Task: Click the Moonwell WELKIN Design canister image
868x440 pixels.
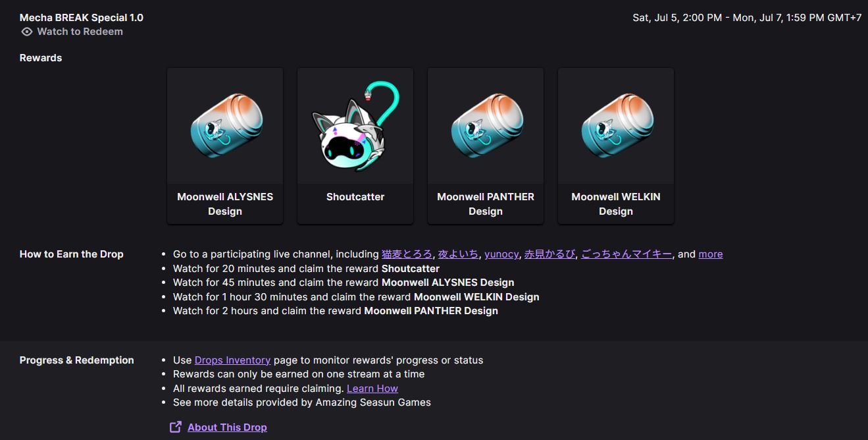Action: pyautogui.click(x=616, y=125)
